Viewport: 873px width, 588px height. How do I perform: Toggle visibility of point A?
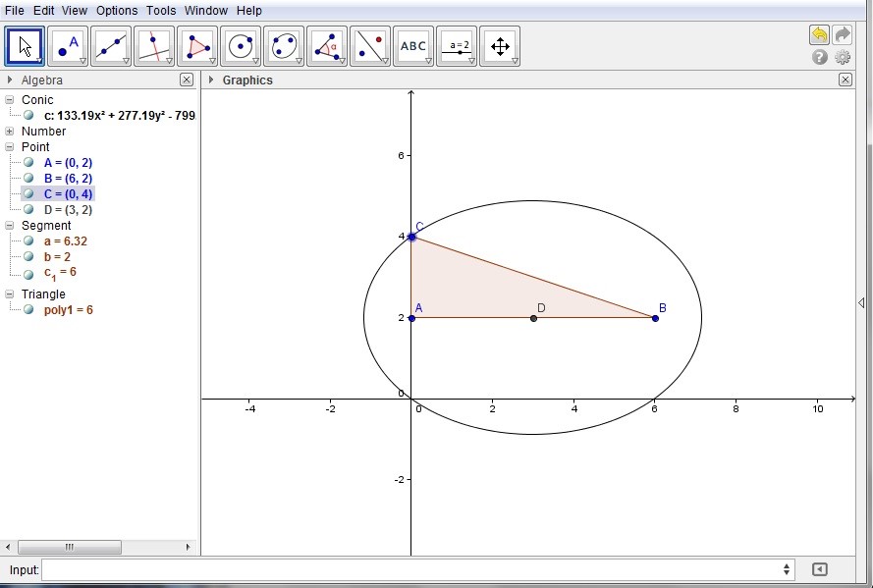tap(29, 163)
